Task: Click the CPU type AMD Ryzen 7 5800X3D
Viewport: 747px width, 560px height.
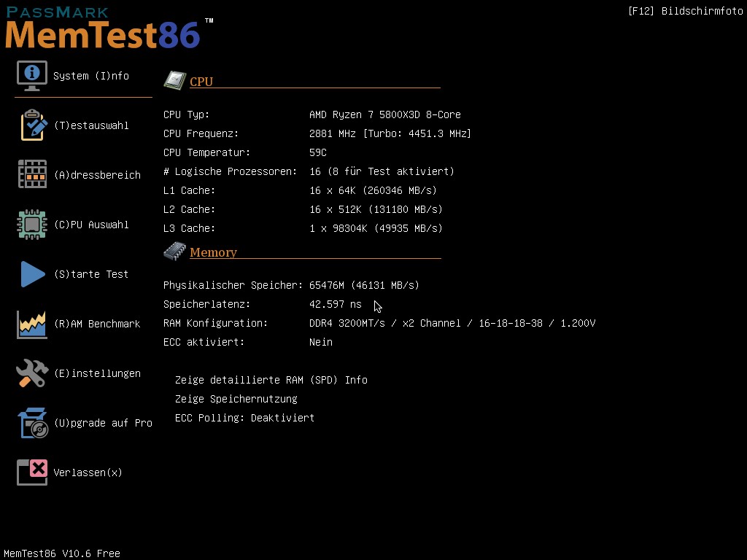Action: point(385,114)
